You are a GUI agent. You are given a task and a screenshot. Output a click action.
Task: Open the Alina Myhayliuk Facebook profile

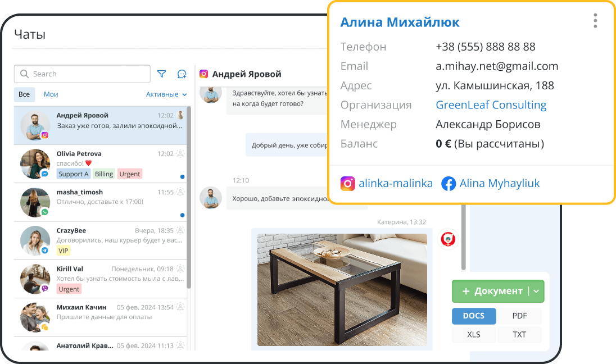pyautogui.click(x=491, y=184)
